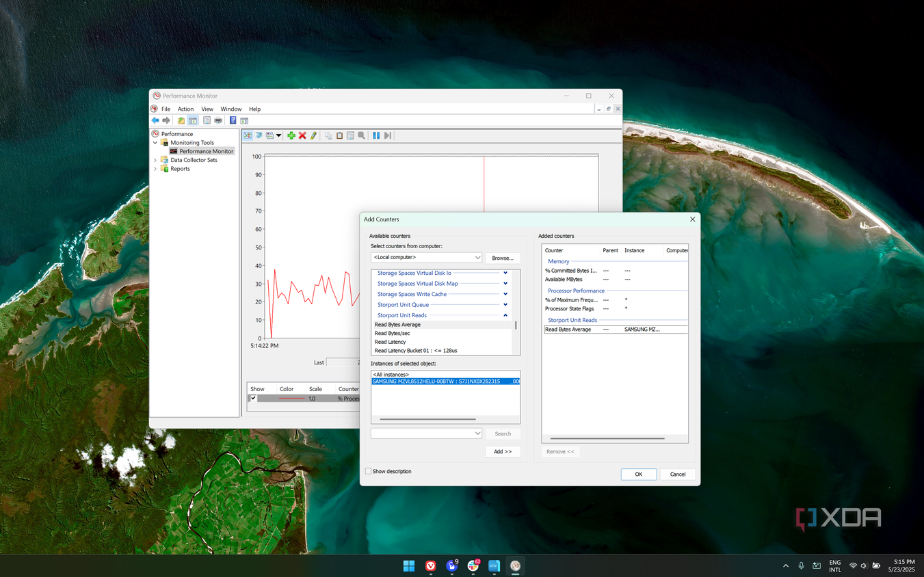Select the Read Bytes/sec counter
The height and width of the screenshot is (577, 924).
pyautogui.click(x=393, y=333)
